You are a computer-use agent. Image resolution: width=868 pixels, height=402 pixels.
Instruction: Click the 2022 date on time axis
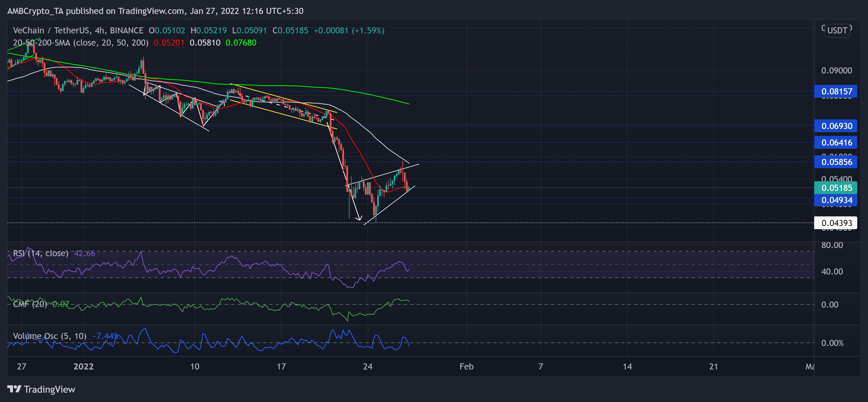pos(83,366)
